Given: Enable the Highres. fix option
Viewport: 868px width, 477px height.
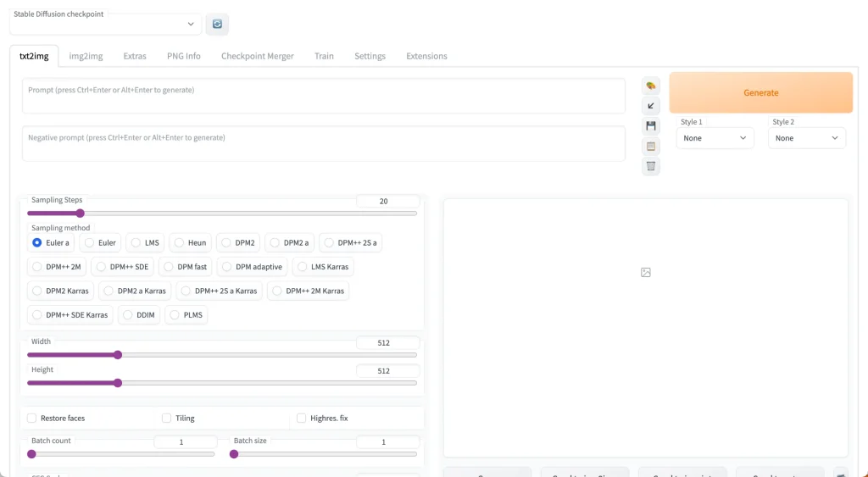Looking at the screenshot, I should pyautogui.click(x=302, y=418).
